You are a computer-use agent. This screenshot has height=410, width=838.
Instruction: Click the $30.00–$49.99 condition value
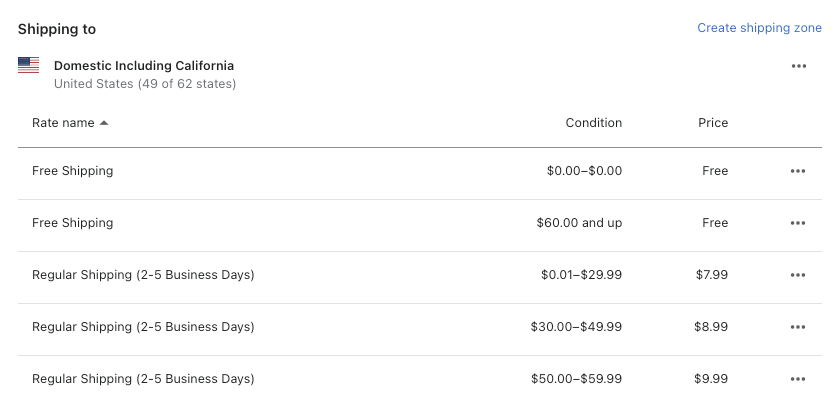pos(576,327)
